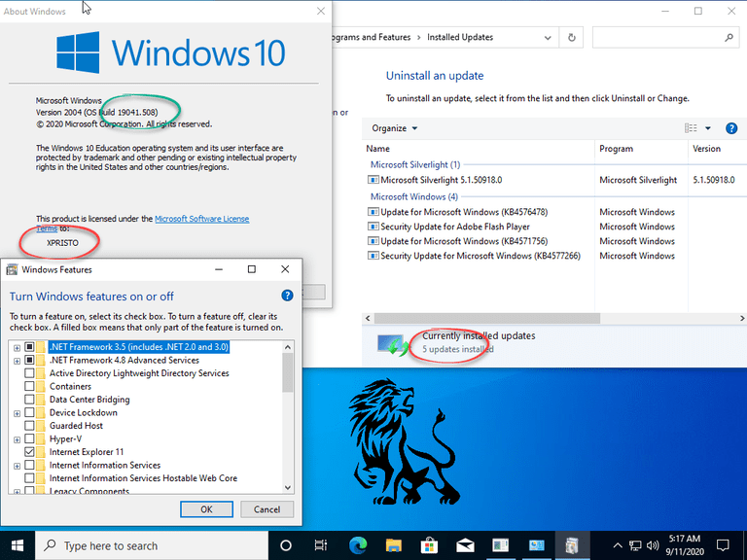Open the Organize dropdown menu
The height and width of the screenshot is (560, 747).
coord(395,128)
